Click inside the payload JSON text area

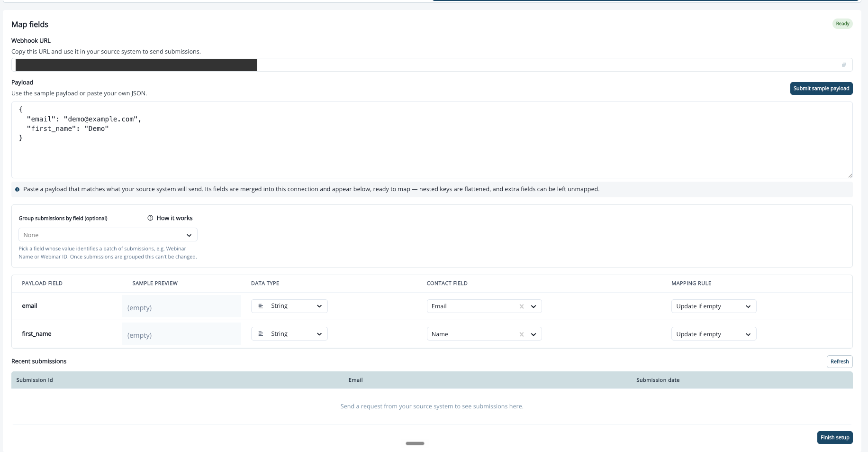(432, 140)
